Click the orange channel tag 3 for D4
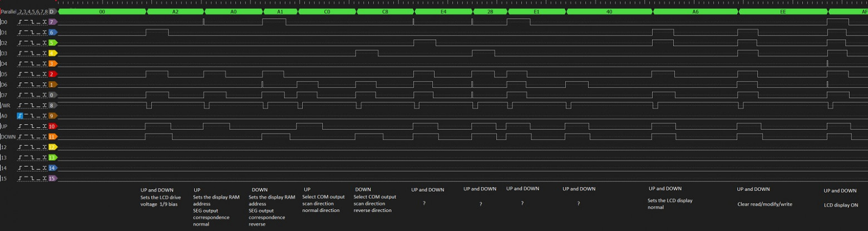868x231 pixels. [x=52, y=63]
